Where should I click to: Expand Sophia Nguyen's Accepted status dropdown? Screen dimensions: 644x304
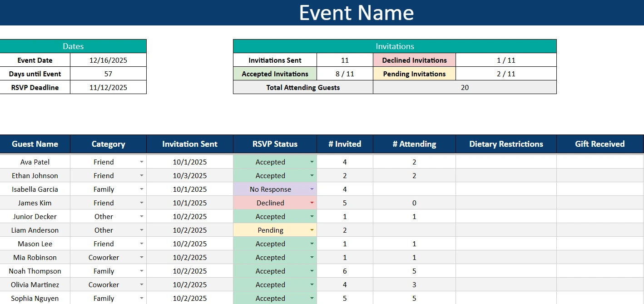pos(312,299)
